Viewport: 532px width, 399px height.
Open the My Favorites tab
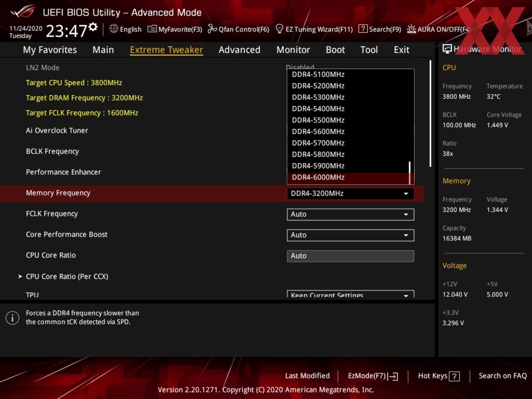pos(50,50)
